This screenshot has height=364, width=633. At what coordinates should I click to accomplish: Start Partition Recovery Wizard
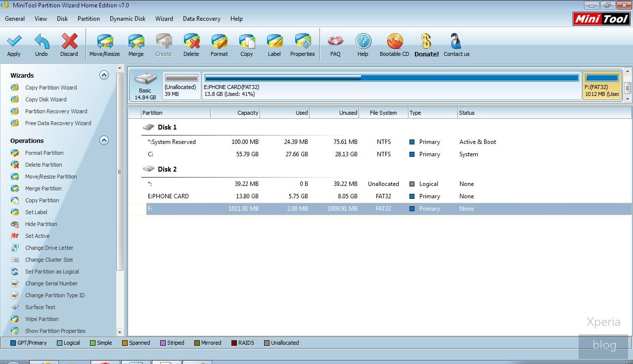(56, 111)
